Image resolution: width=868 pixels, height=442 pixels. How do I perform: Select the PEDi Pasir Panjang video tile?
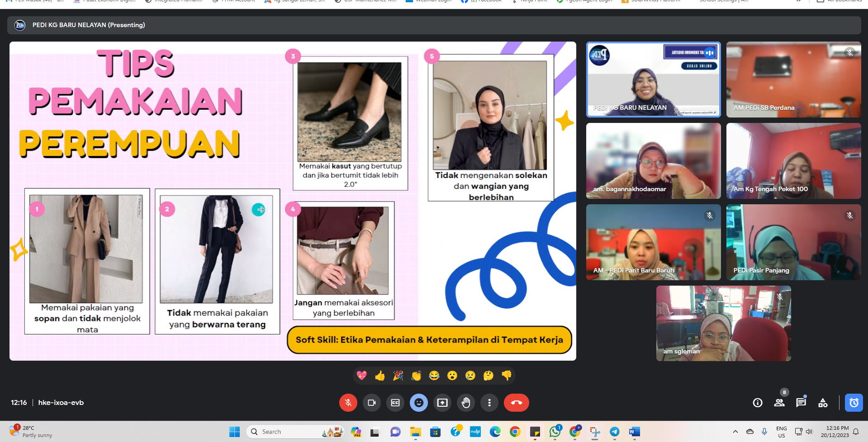(793, 242)
